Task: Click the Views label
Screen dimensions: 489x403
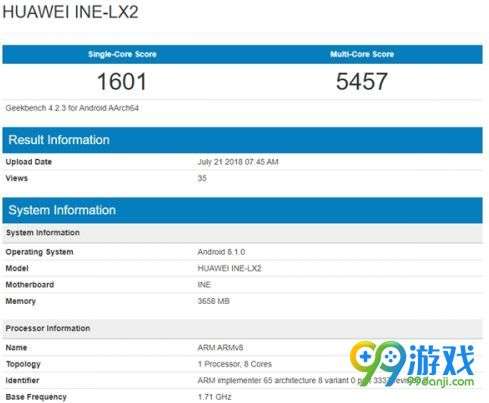Action: (x=17, y=178)
